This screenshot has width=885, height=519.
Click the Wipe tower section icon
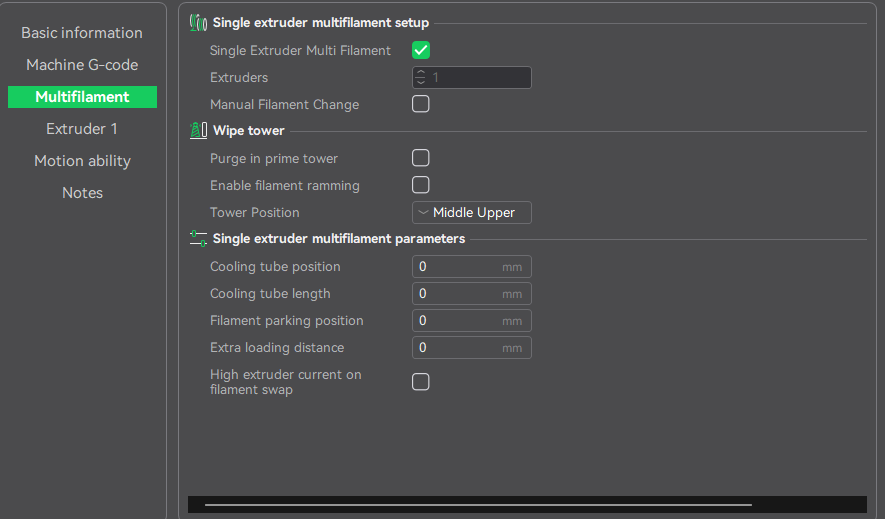[198, 130]
